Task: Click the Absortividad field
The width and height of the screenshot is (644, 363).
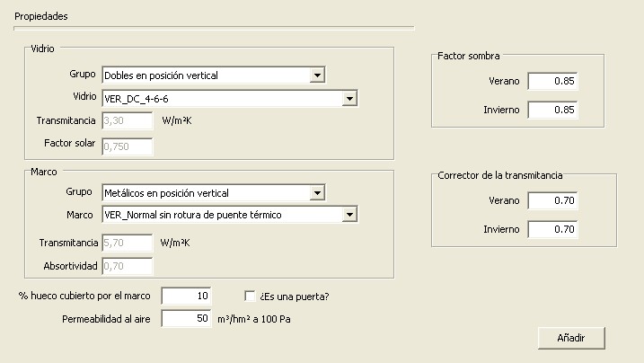Action: pyautogui.click(x=128, y=266)
